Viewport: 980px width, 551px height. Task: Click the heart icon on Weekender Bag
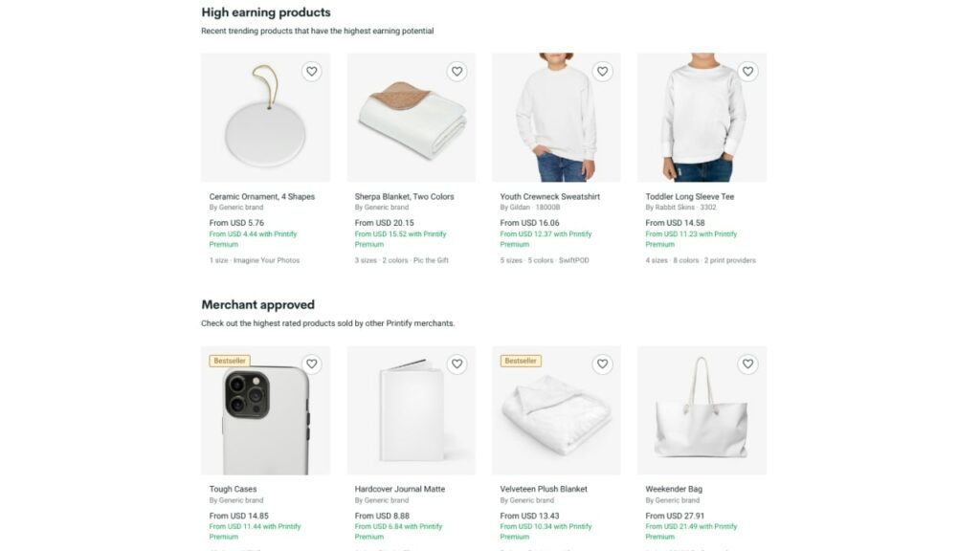[x=747, y=364]
